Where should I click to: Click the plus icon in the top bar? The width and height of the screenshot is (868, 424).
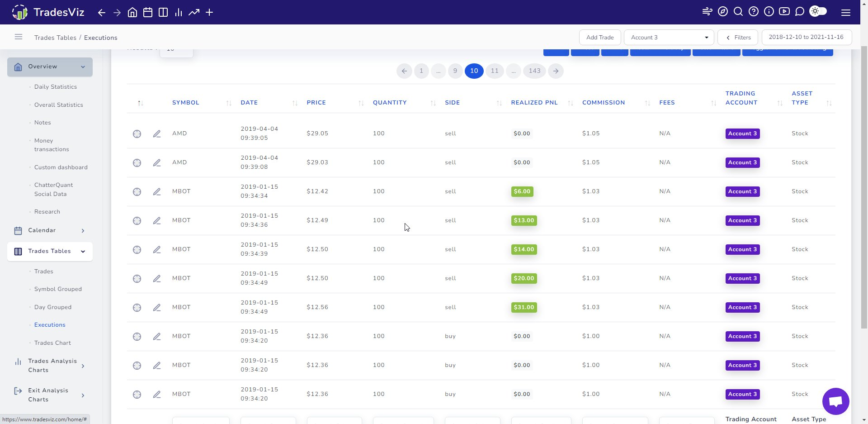tap(209, 12)
